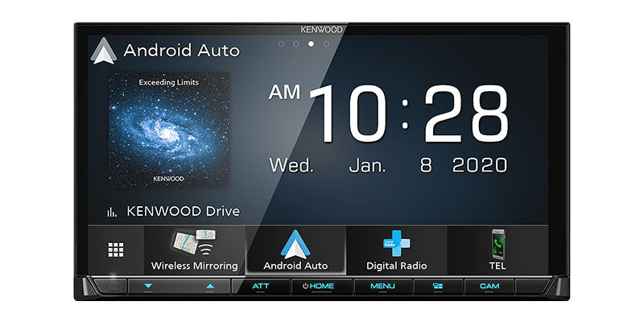
Task: Toggle the ATT attenuator button
Action: [261, 287]
